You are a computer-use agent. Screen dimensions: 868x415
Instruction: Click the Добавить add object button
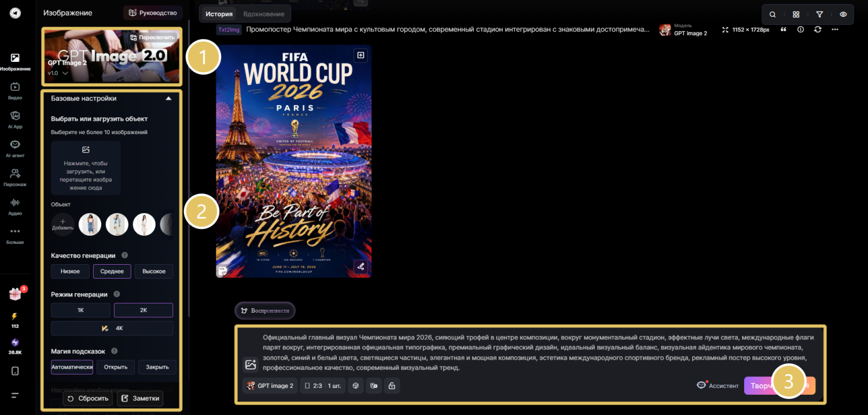pos(62,224)
